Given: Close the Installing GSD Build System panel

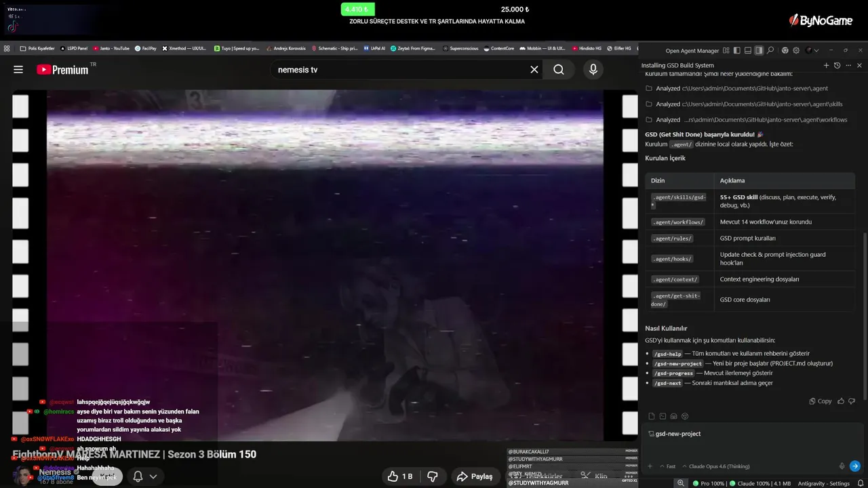Looking at the screenshot, I should coord(859,65).
